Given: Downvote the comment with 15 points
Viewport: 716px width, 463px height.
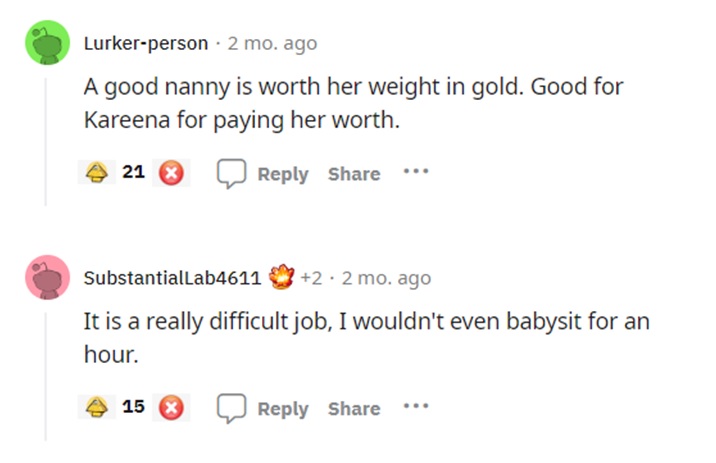Looking at the screenshot, I should click(172, 408).
